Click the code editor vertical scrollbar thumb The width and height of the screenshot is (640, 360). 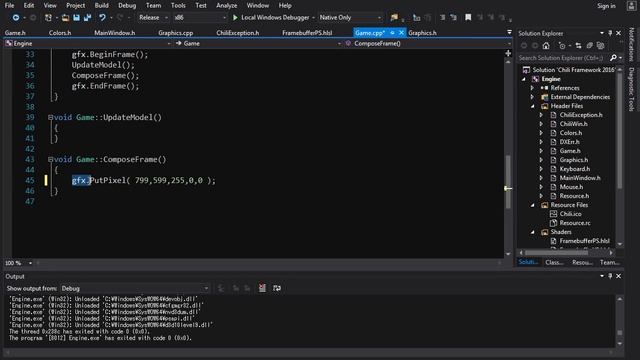pos(508,182)
